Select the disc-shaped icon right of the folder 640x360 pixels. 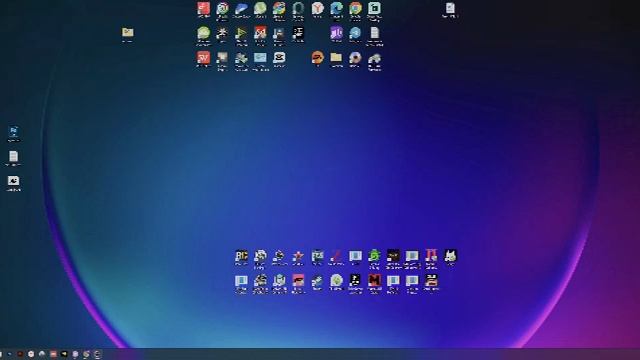(355, 58)
